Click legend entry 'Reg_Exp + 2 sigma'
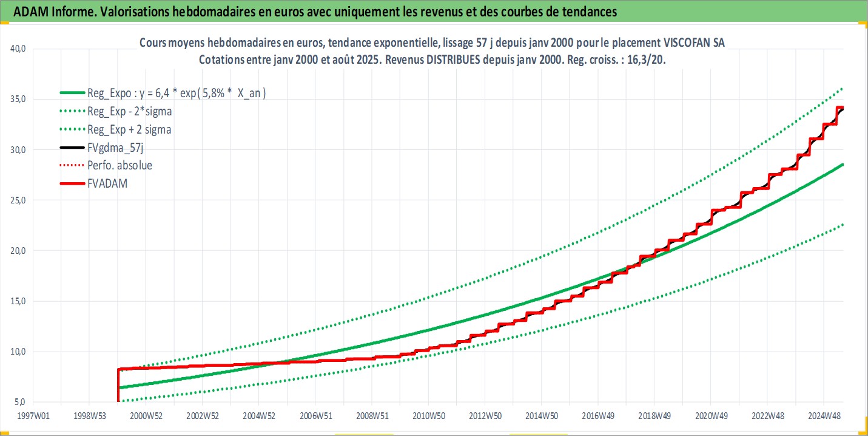The image size is (868, 436). point(130,129)
